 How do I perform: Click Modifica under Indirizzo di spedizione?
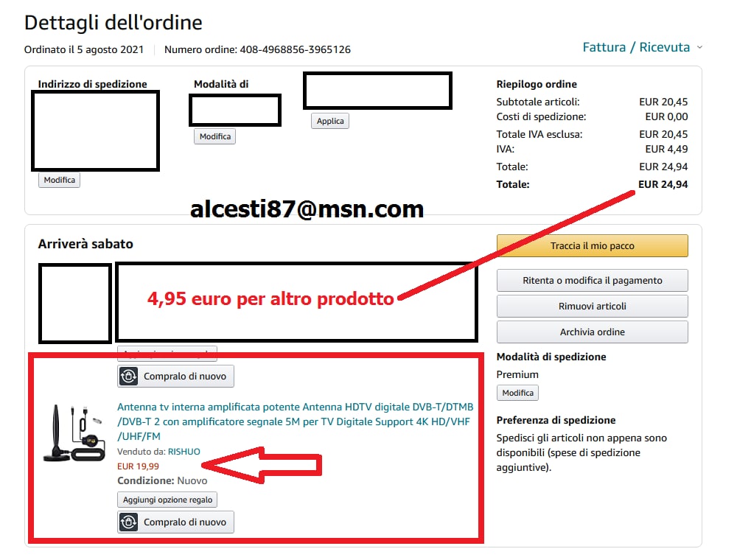click(x=59, y=180)
